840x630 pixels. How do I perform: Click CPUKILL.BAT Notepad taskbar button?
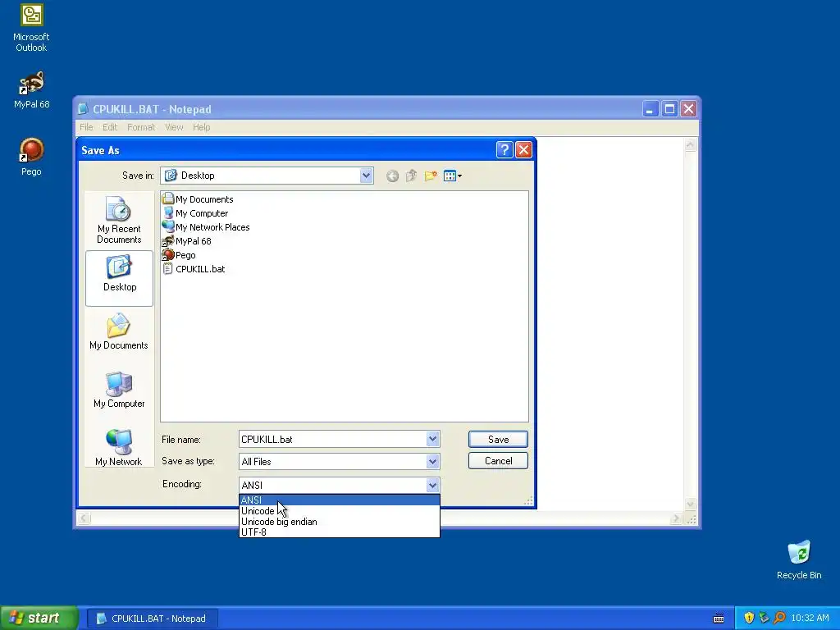pos(152,619)
